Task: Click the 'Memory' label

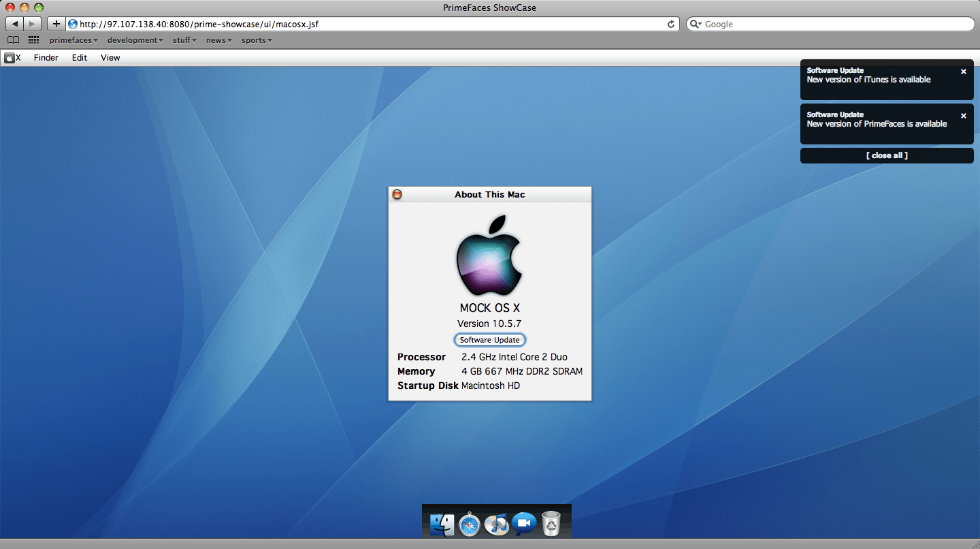Action: [416, 371]
